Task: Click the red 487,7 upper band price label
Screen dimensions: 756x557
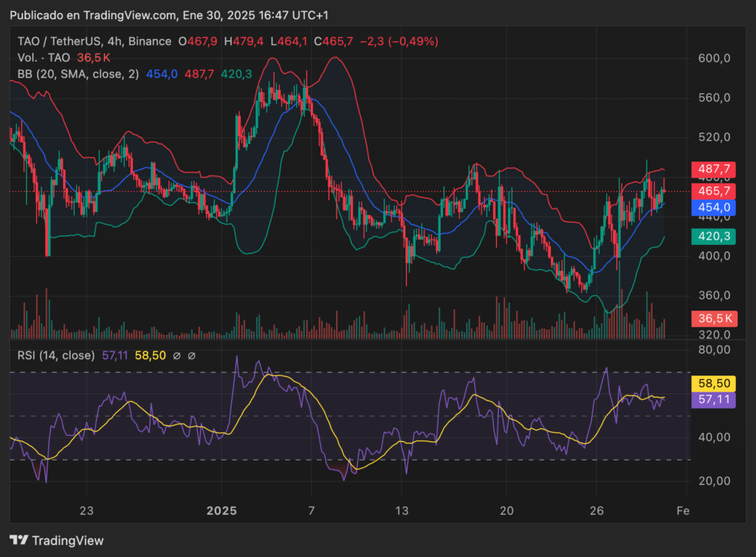Action: pyautogui.click(x=714, y=169)
